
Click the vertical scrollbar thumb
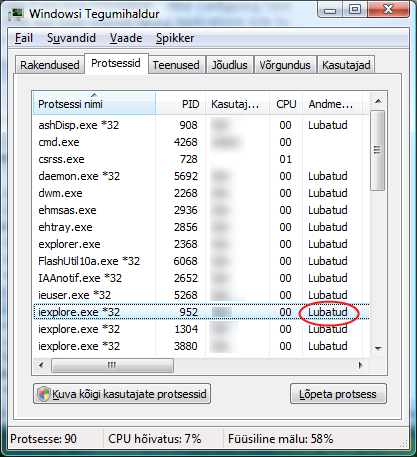coord(378,151)
